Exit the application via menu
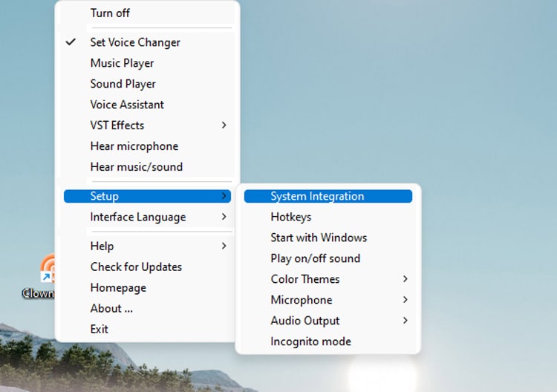This screenshot has width=557, height=392. point(147,329)
